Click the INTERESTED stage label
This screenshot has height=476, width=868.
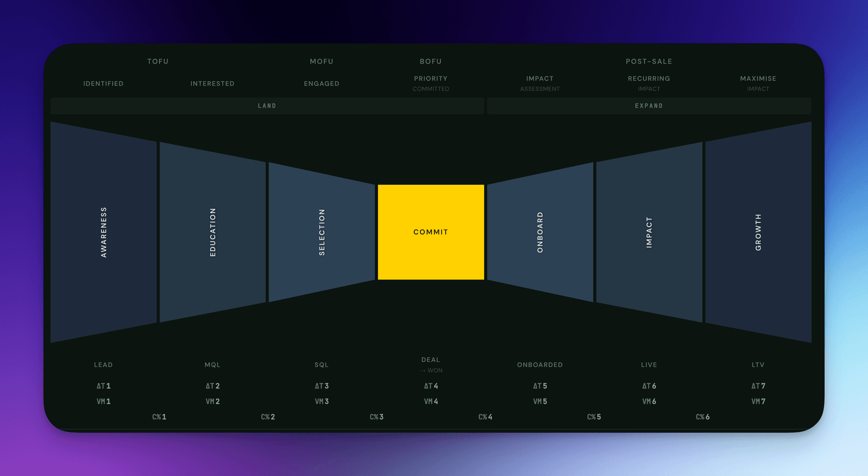pyautogui.click(x=212, y=84)
